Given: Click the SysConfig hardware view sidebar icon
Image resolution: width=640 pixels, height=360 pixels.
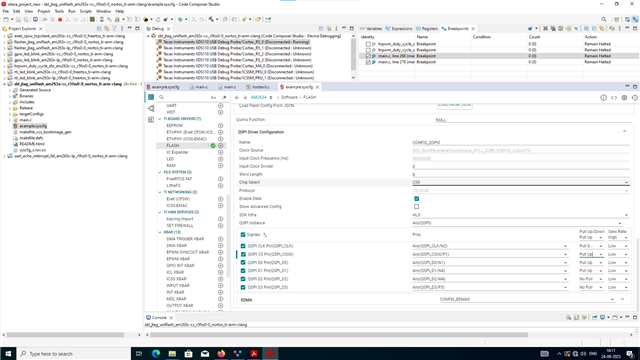Looking at the screenshot, I should point(151,109).
